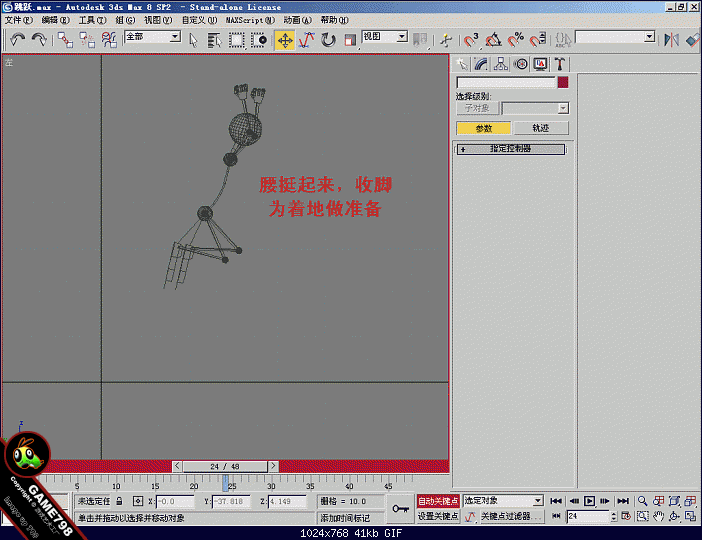Viewport: 702px width, 540px height.
Task: Open the sub-object level dropdown
Action: [x=535, y=108]
